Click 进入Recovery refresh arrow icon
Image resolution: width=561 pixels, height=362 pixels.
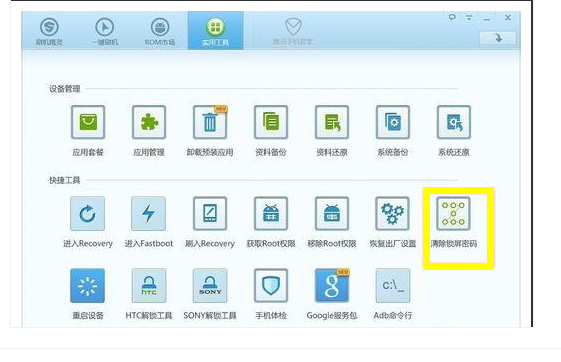tap(88, 214)
